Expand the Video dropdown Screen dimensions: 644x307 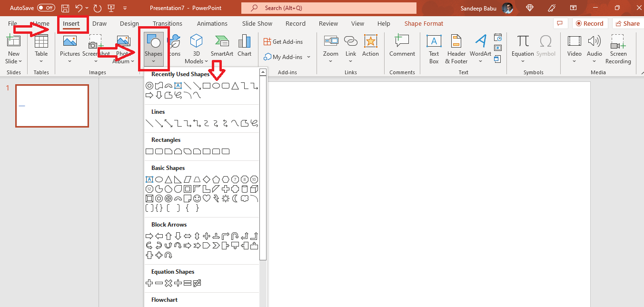[x=575, y=61]
